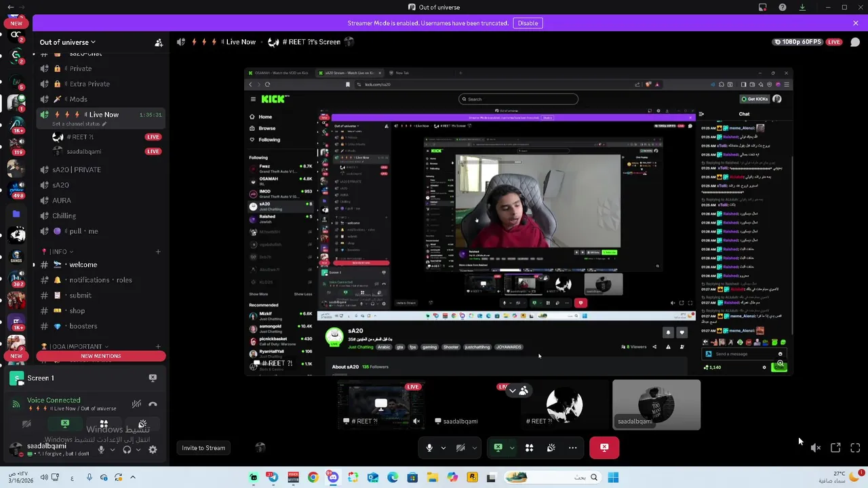Image resolution: width=868 pixels, height=488 pixels.
Task: Open more options in call control bar
Action: [573, 447]
